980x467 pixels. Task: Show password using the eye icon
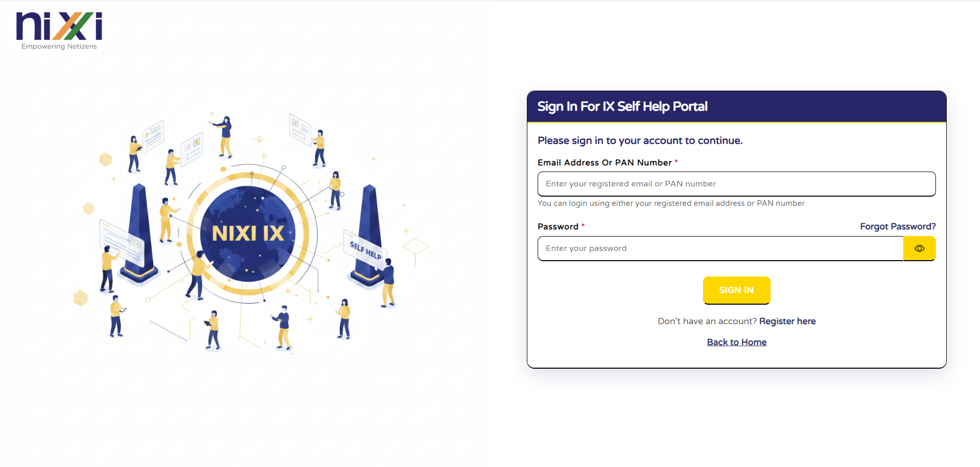coord(919,248)
